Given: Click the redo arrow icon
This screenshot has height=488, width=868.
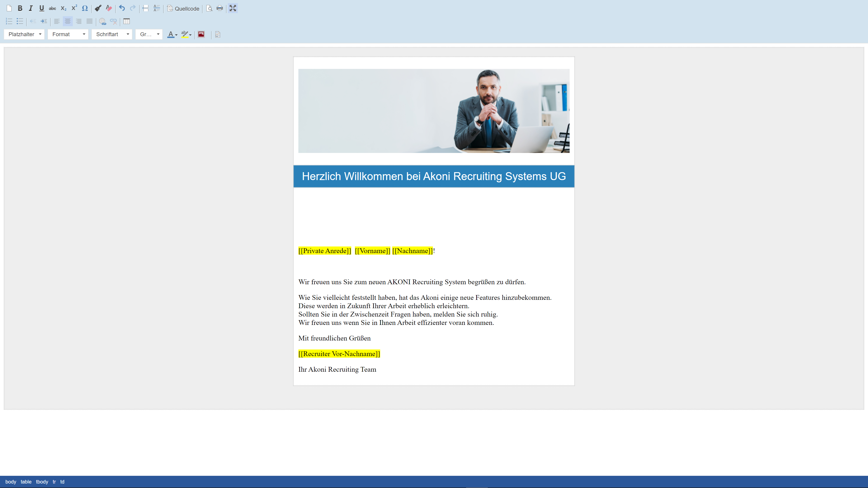Looking at the screenshot, I should click(133, 8).
